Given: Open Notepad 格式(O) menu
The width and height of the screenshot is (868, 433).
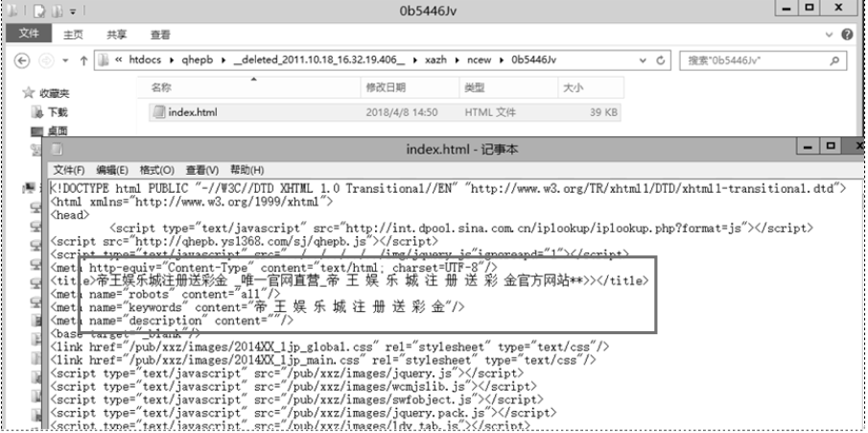Looking at the screenshot, I should tap(156, 170).
